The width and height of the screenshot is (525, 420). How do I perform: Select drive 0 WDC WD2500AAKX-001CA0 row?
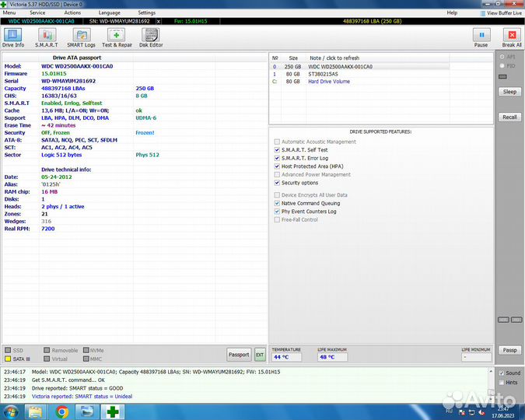(359, 67)
